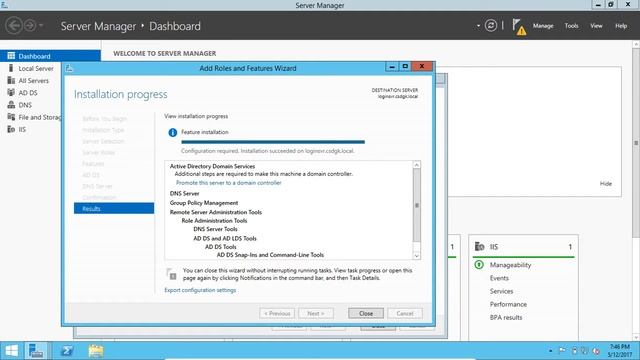Click the IIS icon in the sidebar
The image size is (640, 360).
point(11,129)
